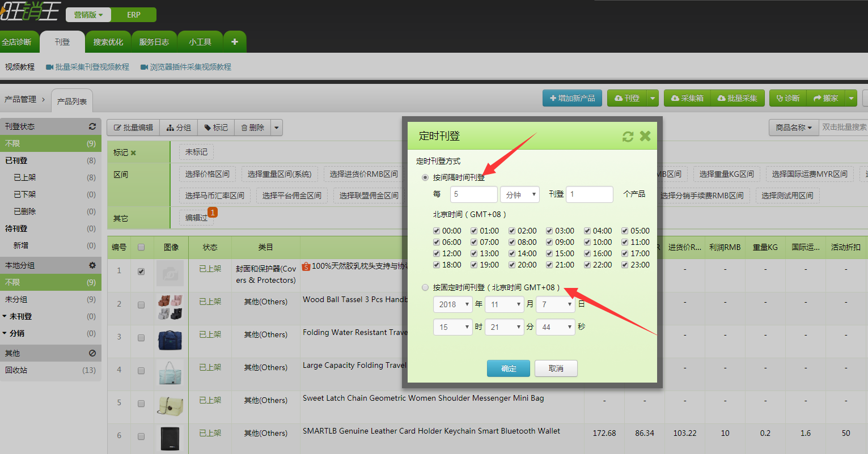
Task: Open the day 7 dropdown
Action: (x=556, y=304)
